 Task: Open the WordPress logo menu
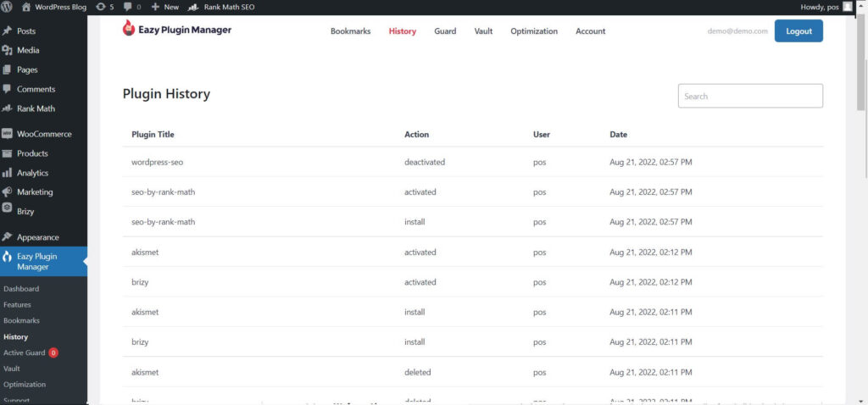tap(7, 7)
